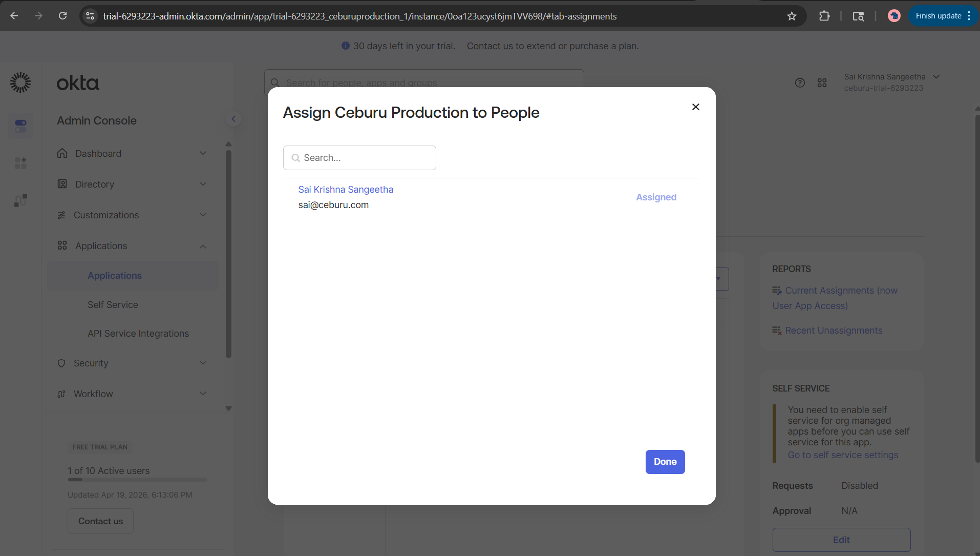The image size is (980, 556).
Task: Click the Directory icon in sidebar
Action: [62, 184]
